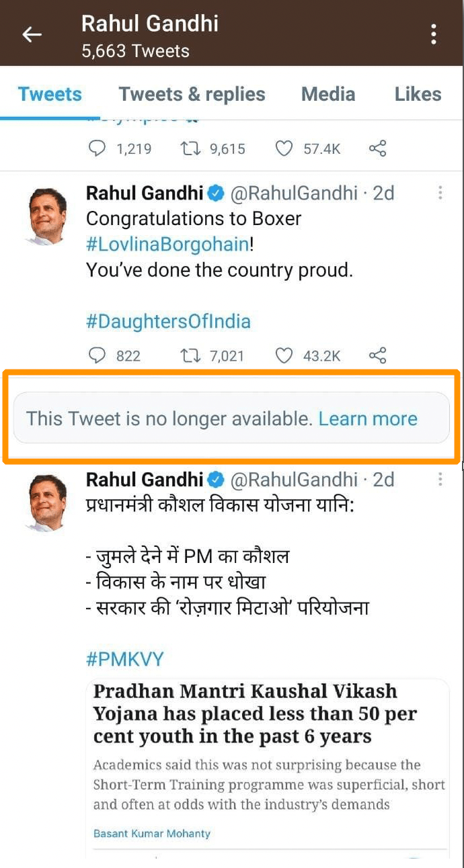464x868 pixels.
Task: Expand options menu on the PMKVY tweet
Action: 440,479
